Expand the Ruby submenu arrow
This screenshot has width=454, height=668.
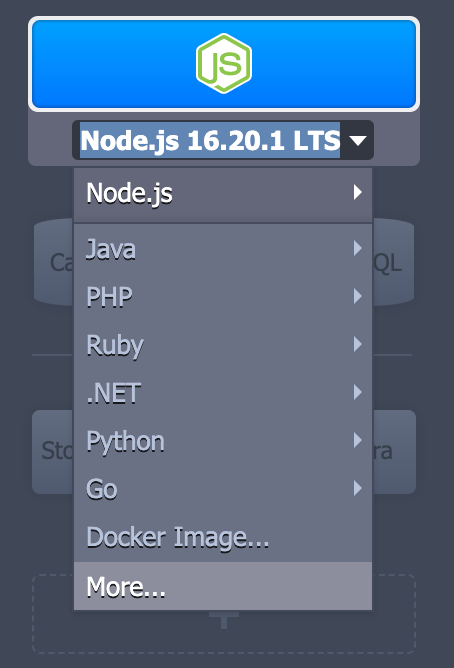tap(358, 344)
